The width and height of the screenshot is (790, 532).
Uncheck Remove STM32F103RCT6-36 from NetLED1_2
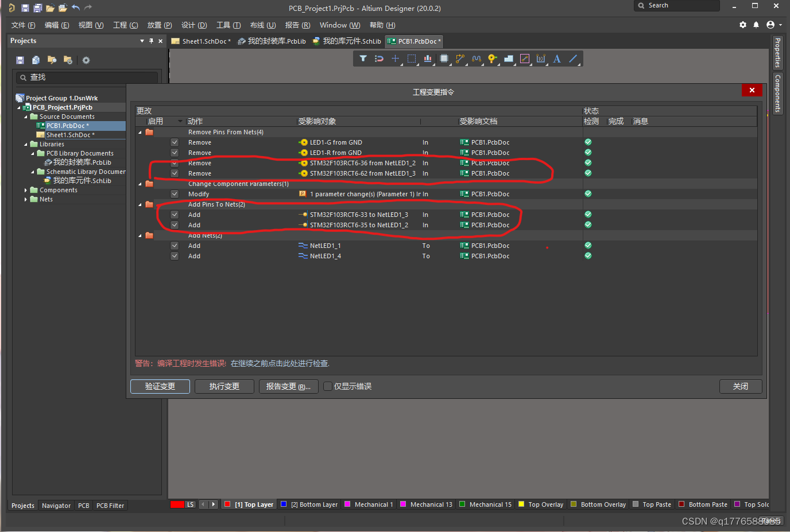(175, 163)
